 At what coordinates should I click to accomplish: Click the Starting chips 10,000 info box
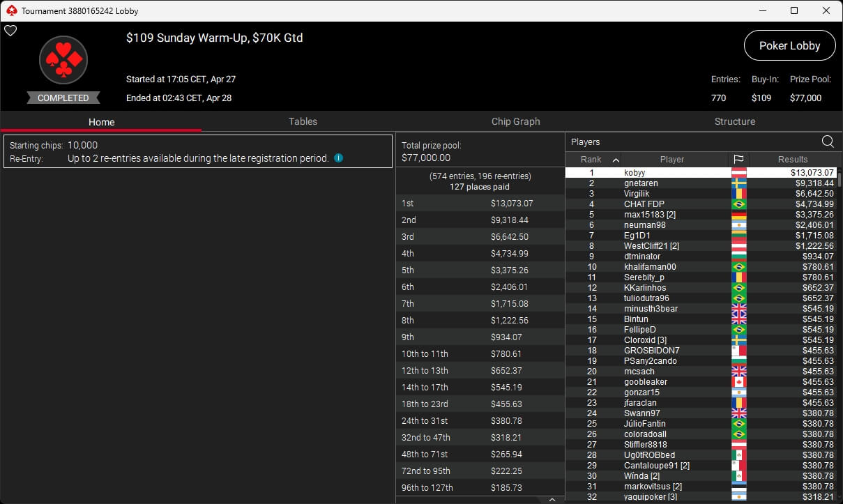tap(198, 151)
